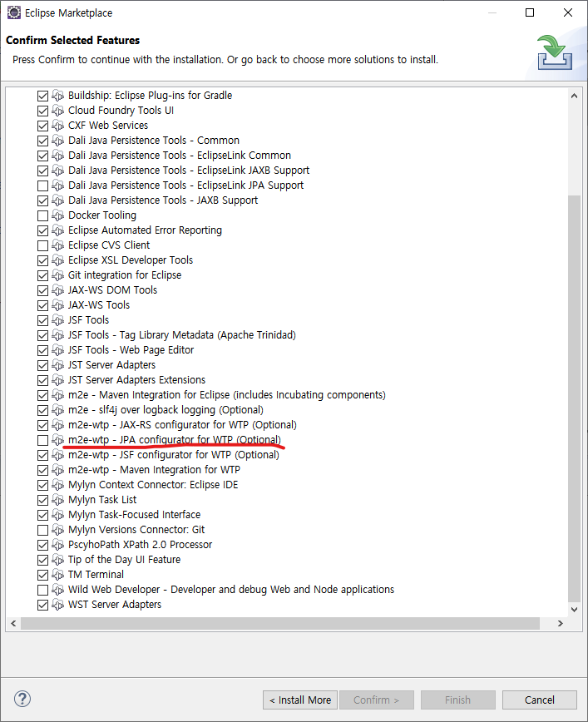The width and height of the screenshot is (588, 722).
Task: Click the right arrow of the horizontal scrollbar
Action: coord(560,624)
